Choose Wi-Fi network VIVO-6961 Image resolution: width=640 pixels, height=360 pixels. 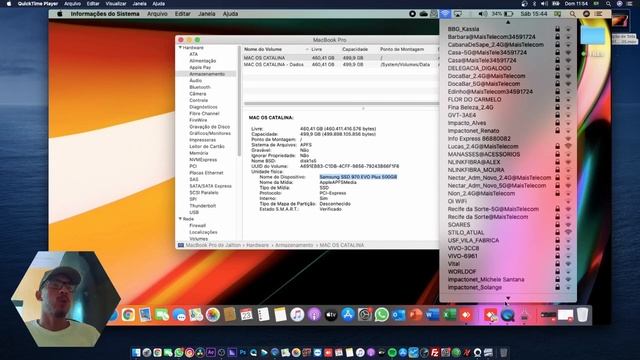coord(508,256)
